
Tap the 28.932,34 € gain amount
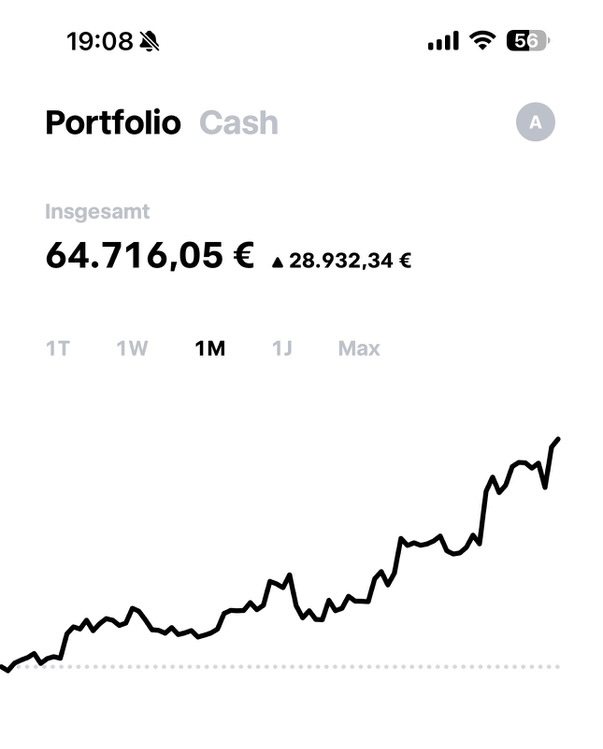coord(350,262)
